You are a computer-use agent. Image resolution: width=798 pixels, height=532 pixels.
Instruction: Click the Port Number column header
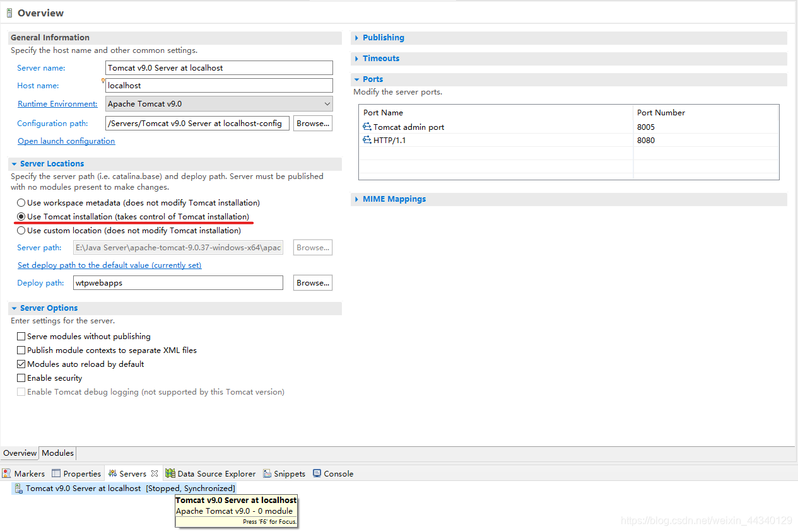tap(705, 113)
